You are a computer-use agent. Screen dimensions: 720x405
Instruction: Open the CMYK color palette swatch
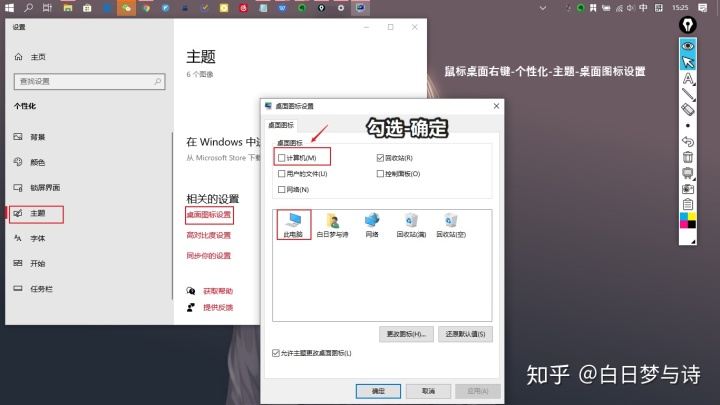[687, 220]
